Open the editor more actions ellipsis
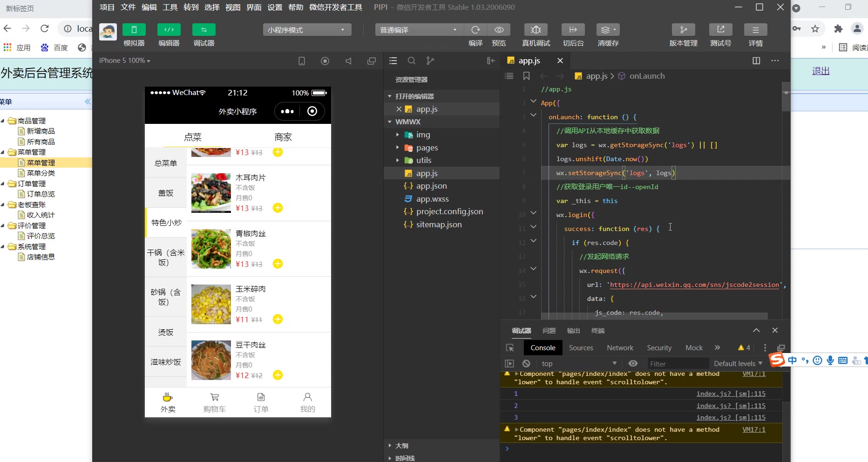The height and width of the screenshot is (462, 868). tap(775, 61)
